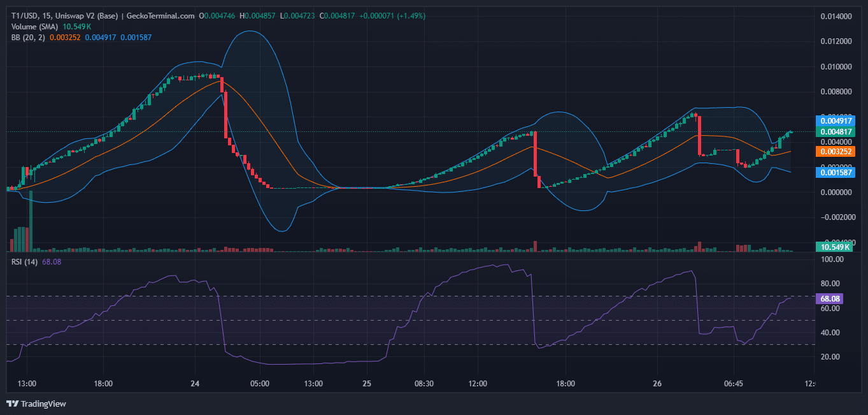Click the green 0.004817 current price tag

point(834,131)
